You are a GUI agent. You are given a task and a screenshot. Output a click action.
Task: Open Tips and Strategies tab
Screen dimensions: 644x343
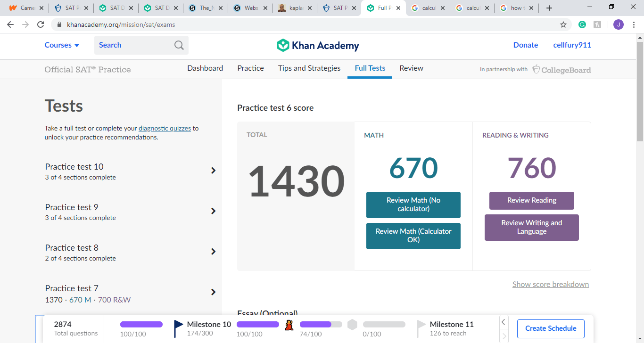click(309, 68)
